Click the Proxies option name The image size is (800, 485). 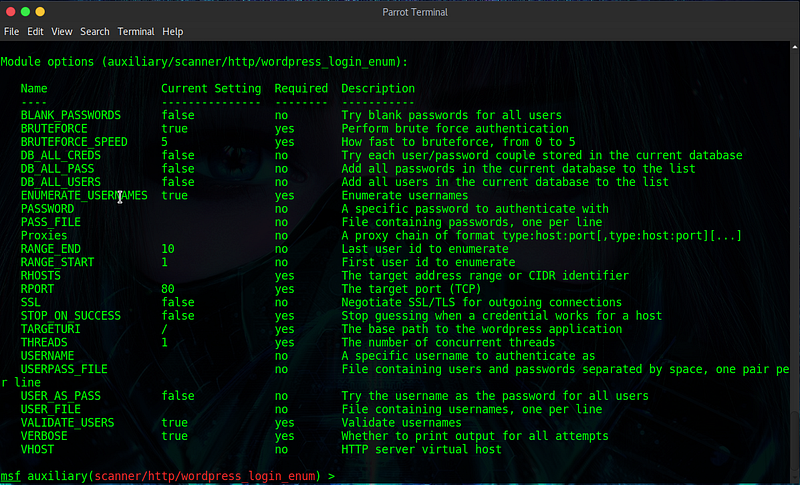pyautogui.click(x=44, y=236)
